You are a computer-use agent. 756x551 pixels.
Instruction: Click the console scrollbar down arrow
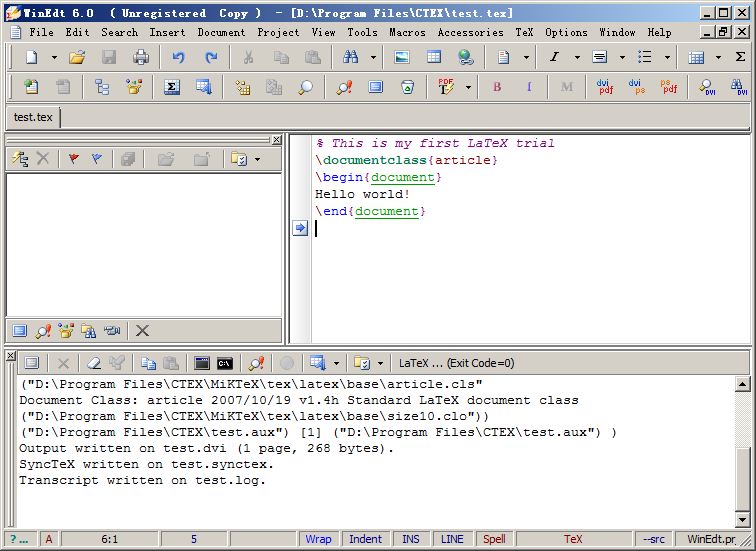(742, 519)
